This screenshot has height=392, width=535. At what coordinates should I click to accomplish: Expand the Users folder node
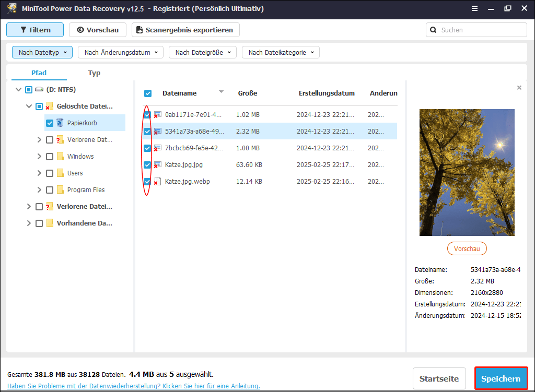[x=39, y=173]
